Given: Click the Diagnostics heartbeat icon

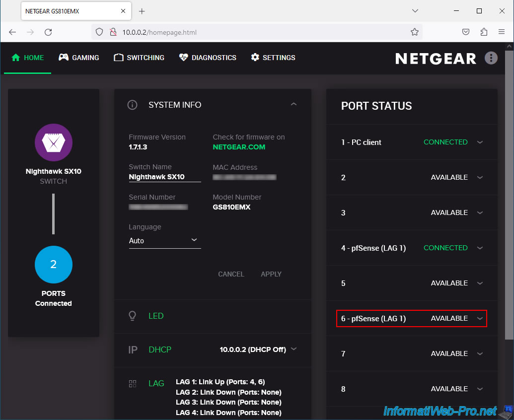Looking at the screenshot, I should 184,57.
